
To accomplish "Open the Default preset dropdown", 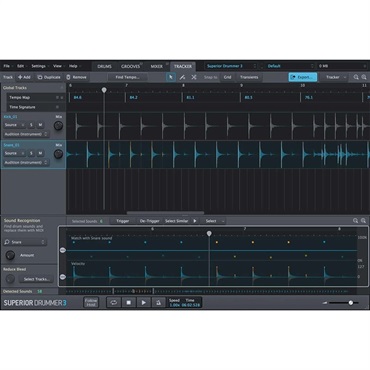I will coord(290,66).
